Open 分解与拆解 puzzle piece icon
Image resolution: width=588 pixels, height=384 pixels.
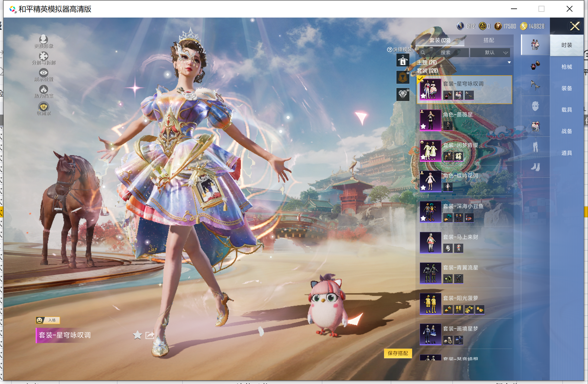[x=44, y=56]
